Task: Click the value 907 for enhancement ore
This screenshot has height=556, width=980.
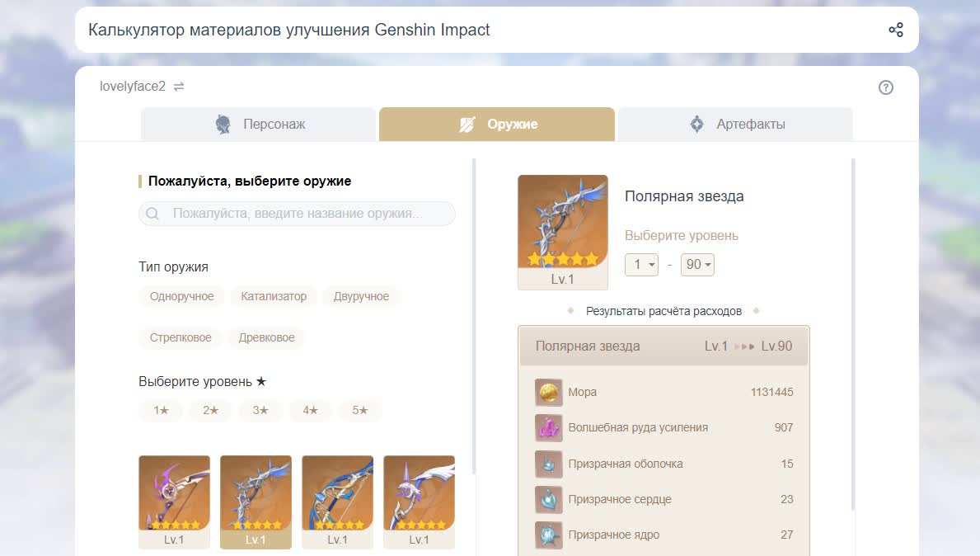Action: tap(784, 428)
